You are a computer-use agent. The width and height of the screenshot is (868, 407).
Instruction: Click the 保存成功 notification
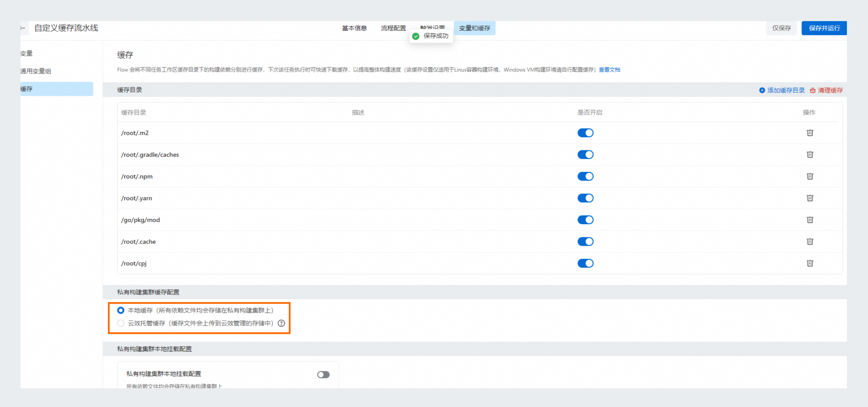(431, 36)
